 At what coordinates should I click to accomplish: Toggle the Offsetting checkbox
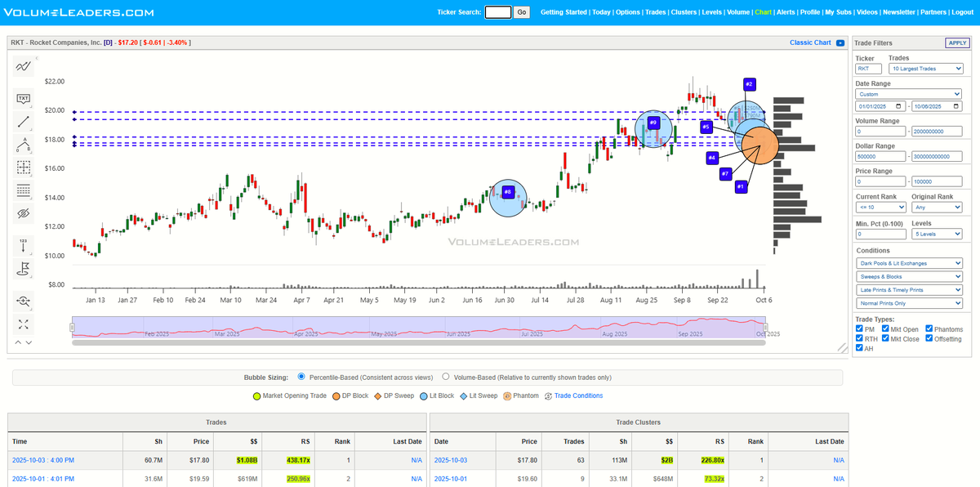tap(929, 338)
